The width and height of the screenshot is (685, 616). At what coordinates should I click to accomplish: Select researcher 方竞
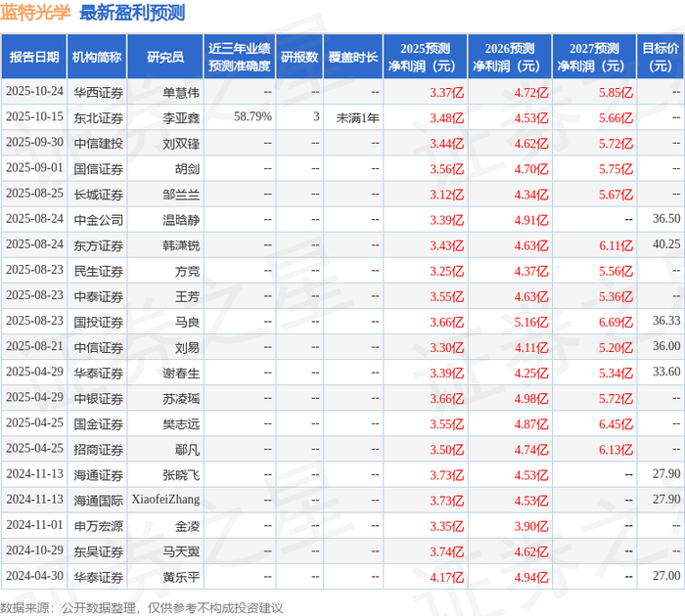tap(188, 271)
